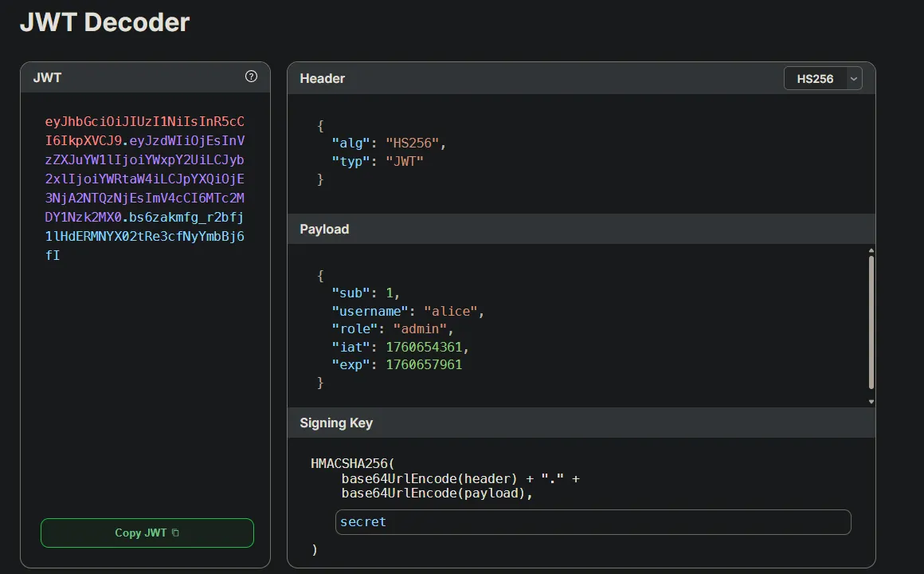
Task: Select the Payload section header bar
Action: point(324,229)
